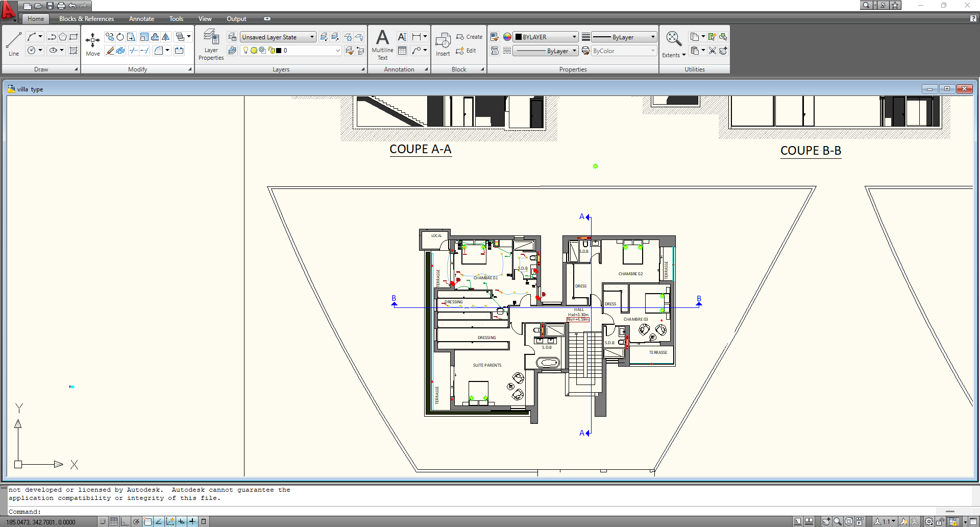Pick the Rectangle draw tool
The image size is (980, 527).
pos(73,37)
